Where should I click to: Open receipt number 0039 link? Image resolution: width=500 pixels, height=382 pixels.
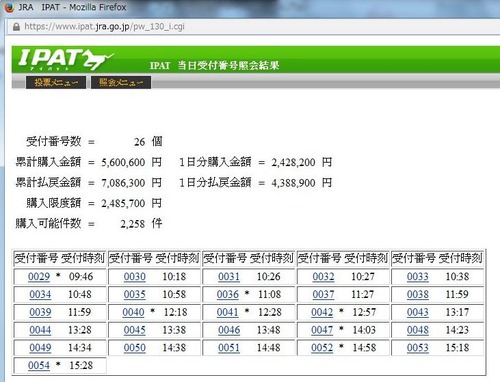tap(40, 312)
